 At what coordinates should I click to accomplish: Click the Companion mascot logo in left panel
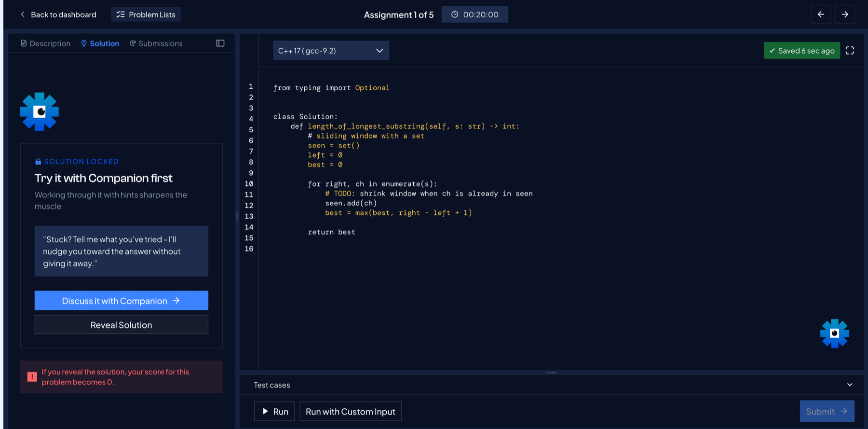40,111
